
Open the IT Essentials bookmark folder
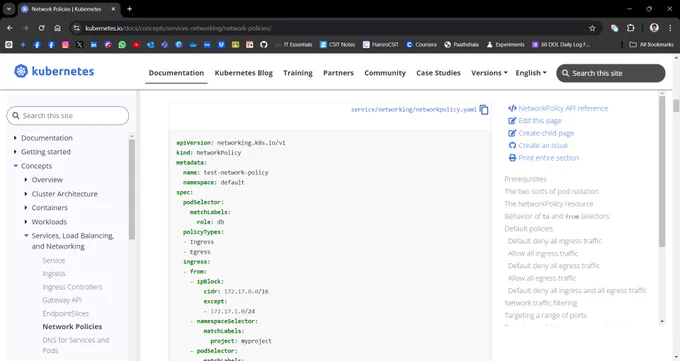294,45
